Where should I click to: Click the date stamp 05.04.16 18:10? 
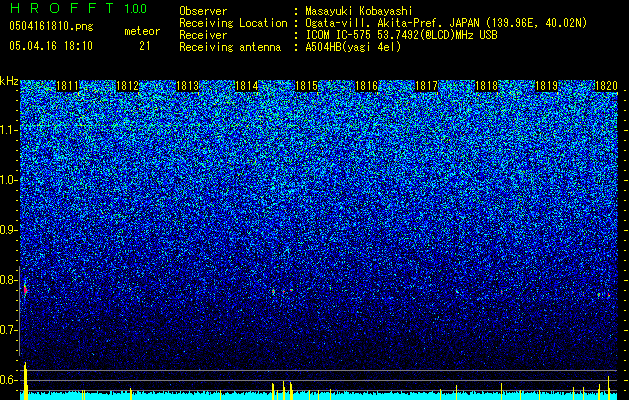[x=51, y=46]
